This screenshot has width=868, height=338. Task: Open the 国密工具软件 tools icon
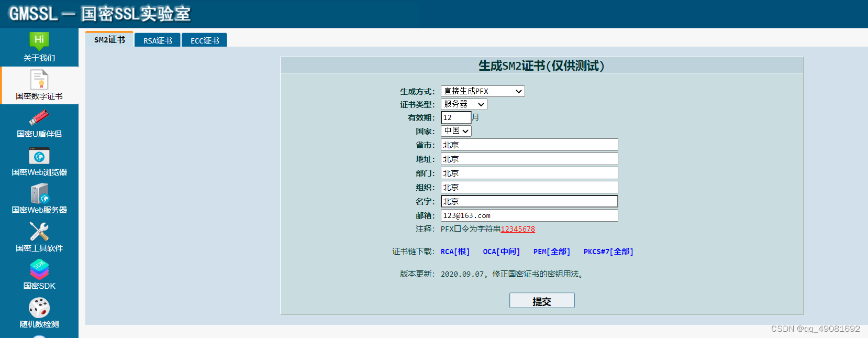click(x=39, y=231)
